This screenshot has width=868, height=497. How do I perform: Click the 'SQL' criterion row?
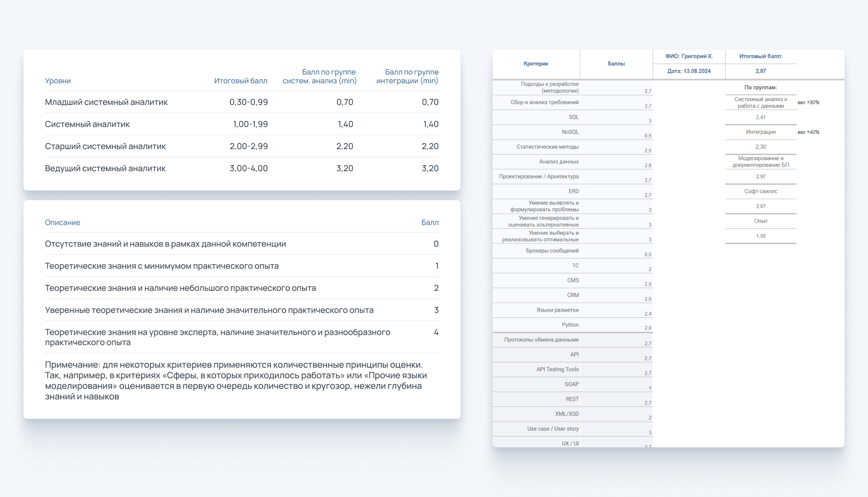(574, 117)
